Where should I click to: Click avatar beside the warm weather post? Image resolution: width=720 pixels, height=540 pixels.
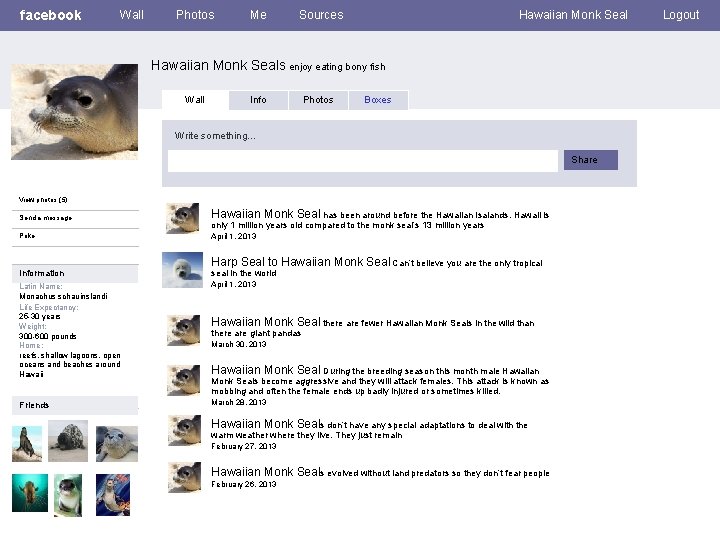pyautogui.click(x=184, y=430)
